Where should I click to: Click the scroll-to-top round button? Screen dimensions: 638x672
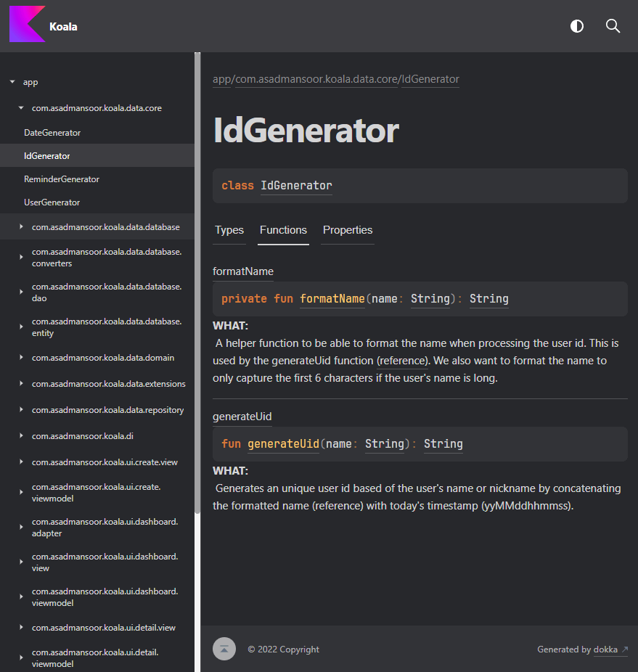(x=224, y=649)
